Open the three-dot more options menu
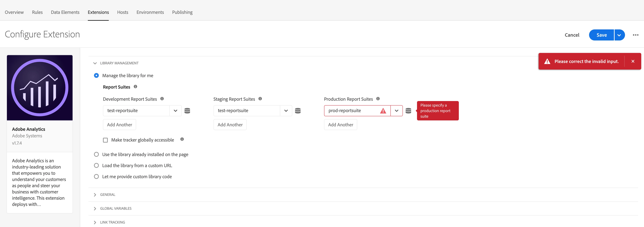644x227 pixels. (636, 35)
